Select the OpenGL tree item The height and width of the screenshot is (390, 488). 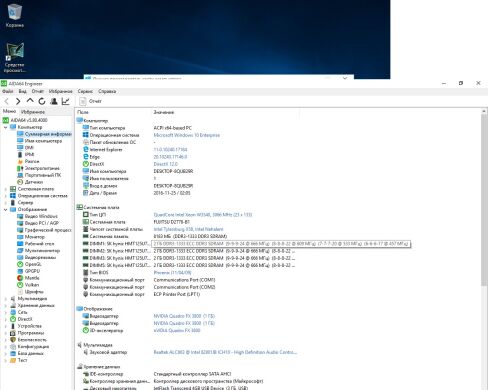click(29, 264)
